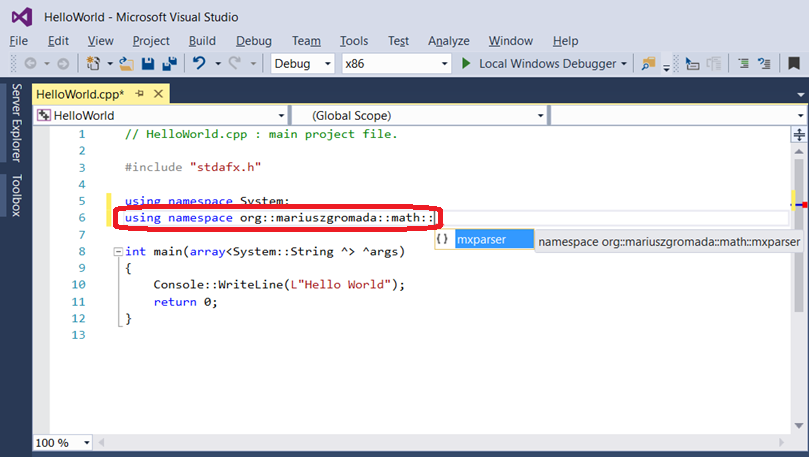Click the Find in Files toolbar icon
Viewport: 809px width, 457px height.
pos(648,63)
